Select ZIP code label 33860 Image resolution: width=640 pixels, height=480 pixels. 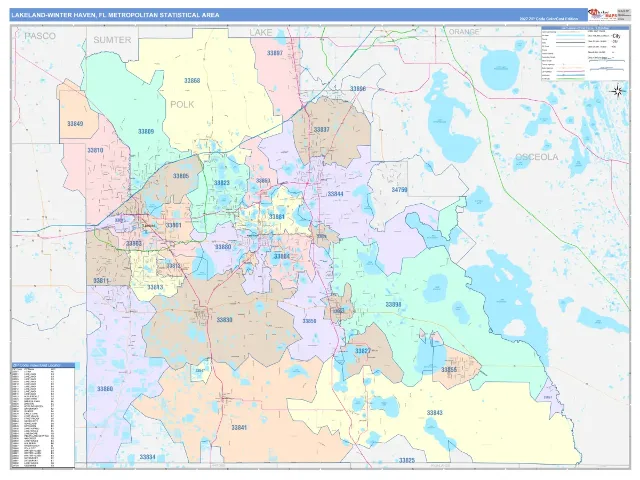pos(105,389)
